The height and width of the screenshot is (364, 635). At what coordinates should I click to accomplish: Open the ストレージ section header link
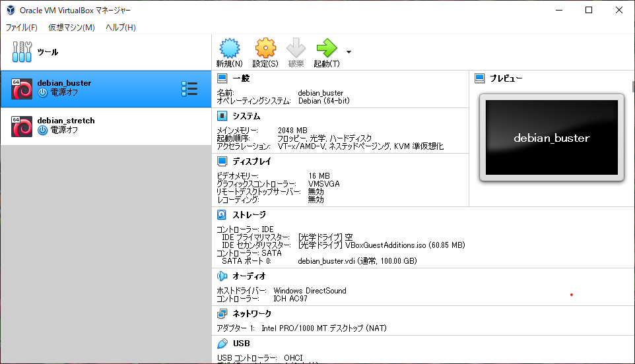pyautogui.click(x=249, y=215)
